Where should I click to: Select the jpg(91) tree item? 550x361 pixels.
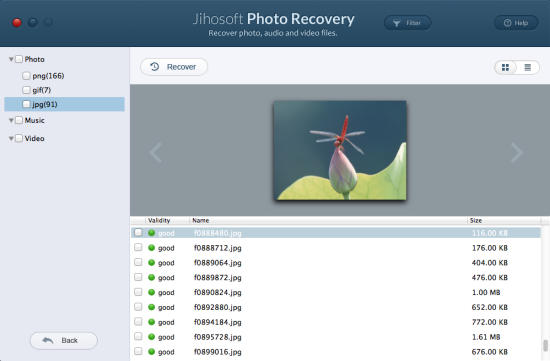click(65, 104)
